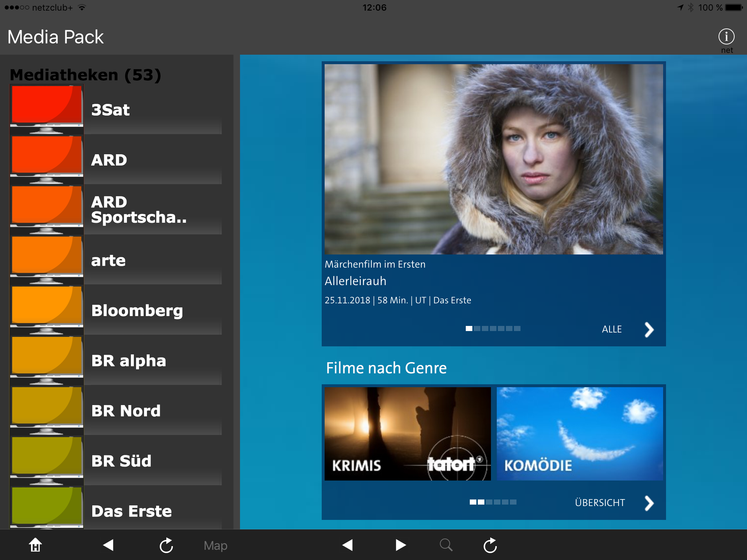Open the Allerleirauh featured image
This screenshot has height=560, width=747.
tap(494, 159)
